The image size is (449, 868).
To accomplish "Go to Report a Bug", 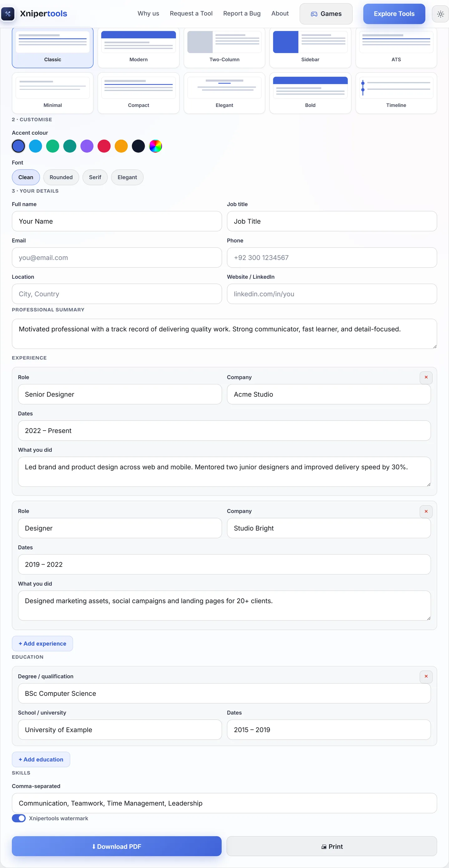I will click(242, 13).
